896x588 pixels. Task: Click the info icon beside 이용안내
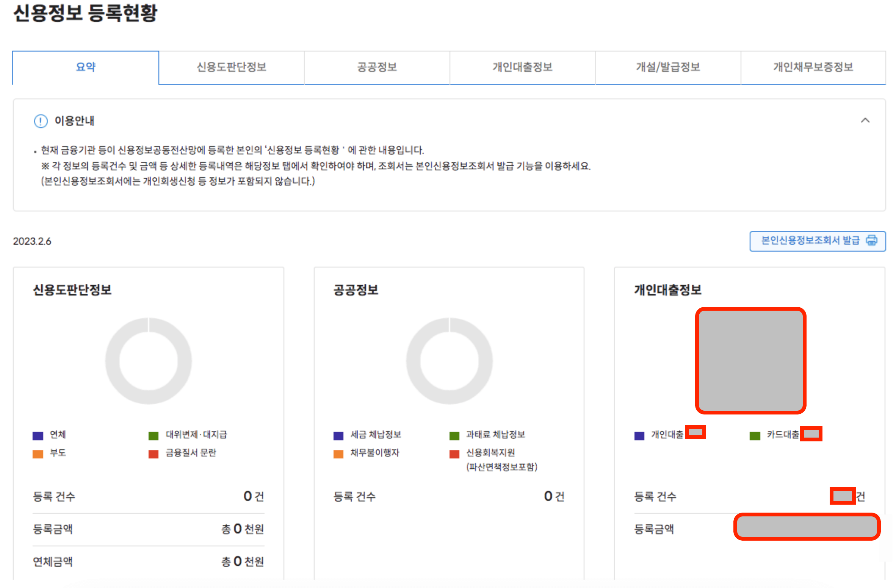coord(40,121)
